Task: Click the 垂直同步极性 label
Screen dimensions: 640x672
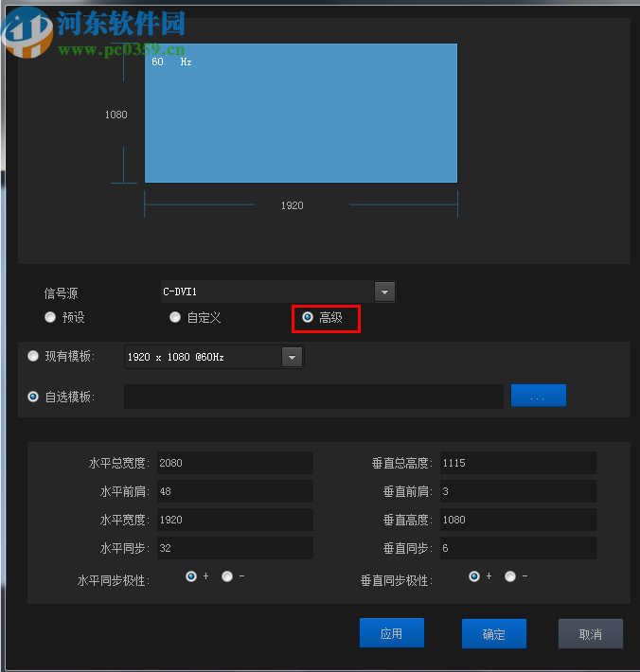Action: pyautogui.click(x=397, y=581)
